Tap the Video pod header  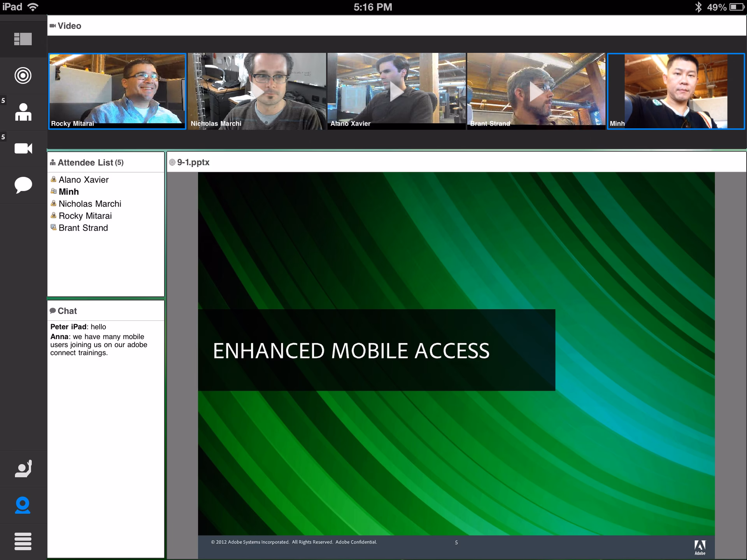pos(69,26)
